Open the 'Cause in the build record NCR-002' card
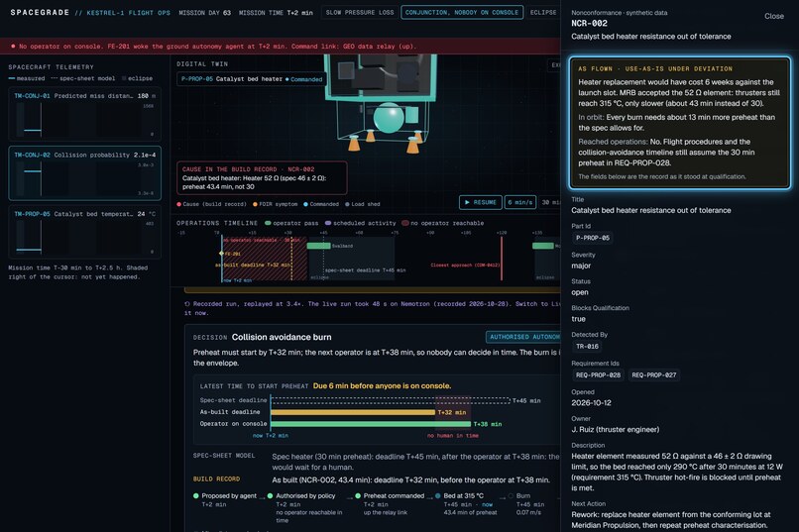 click(262, 177)
